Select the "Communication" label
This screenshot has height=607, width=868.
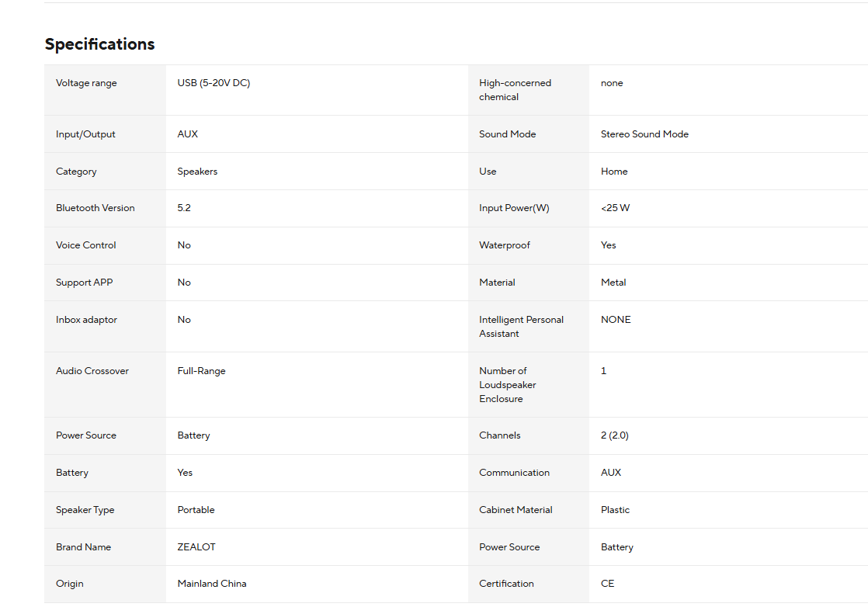pyautogui.click(x=514, y=473)
